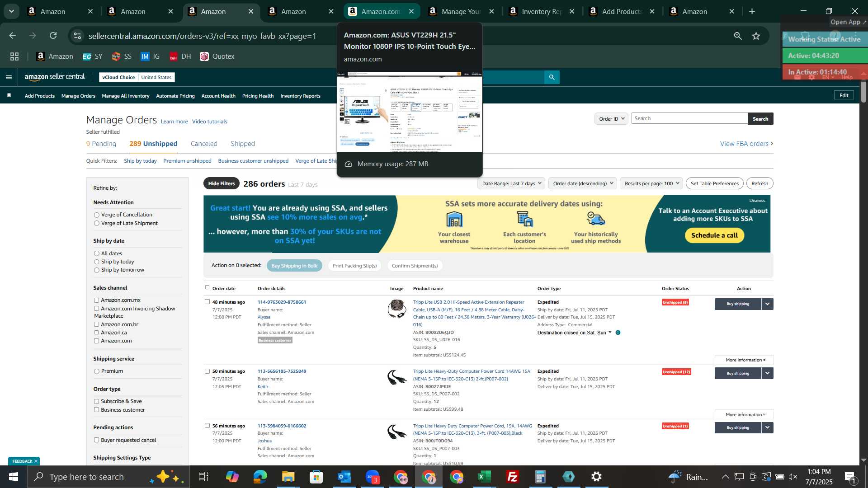868x488 pixels.
Task: Open Microsoft Edge from the taskbar
Action: 260,477
